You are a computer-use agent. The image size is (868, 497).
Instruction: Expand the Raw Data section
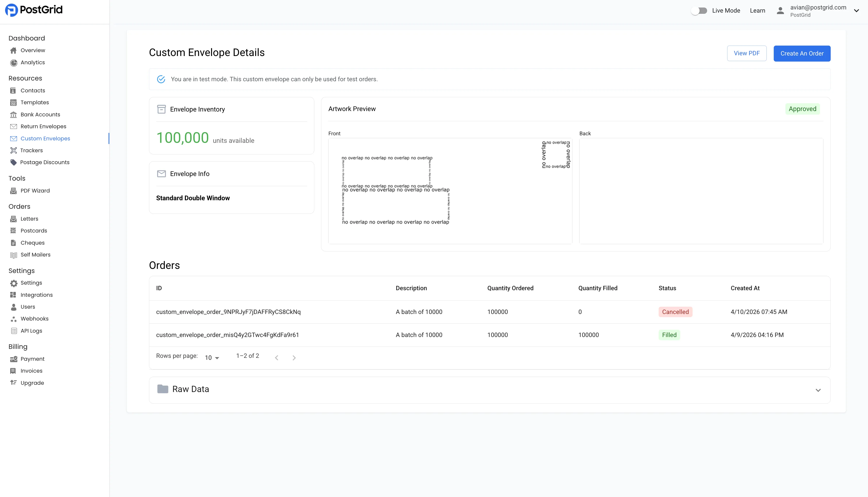(818, 390)
